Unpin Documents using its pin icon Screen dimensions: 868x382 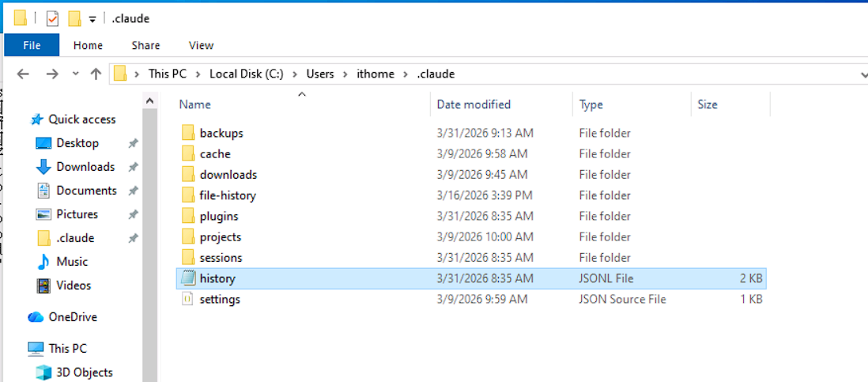pos(133,191)
